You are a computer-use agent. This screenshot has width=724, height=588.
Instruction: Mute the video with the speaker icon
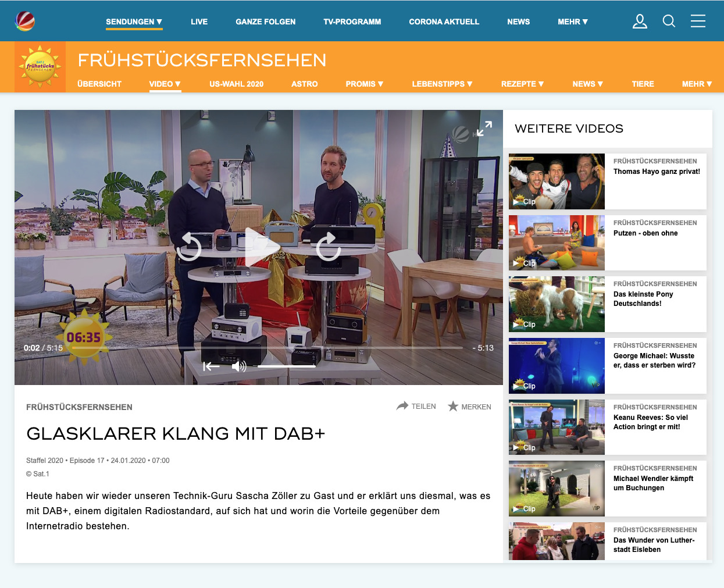[x=238, y=366]
